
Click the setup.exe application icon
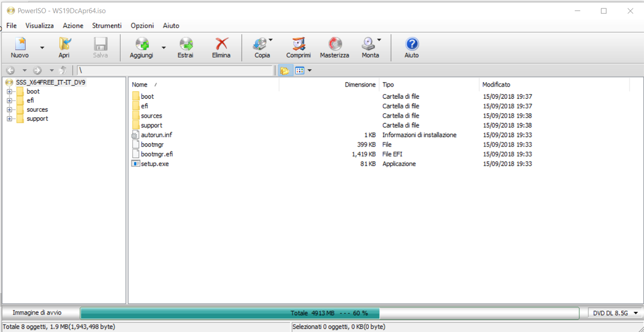(x=135, y=163)
